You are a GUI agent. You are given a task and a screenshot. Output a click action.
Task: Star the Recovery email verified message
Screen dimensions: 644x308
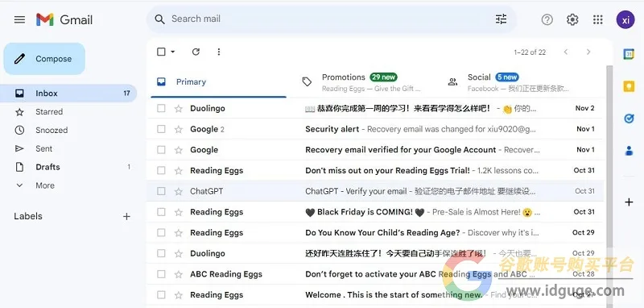point(178,150)
